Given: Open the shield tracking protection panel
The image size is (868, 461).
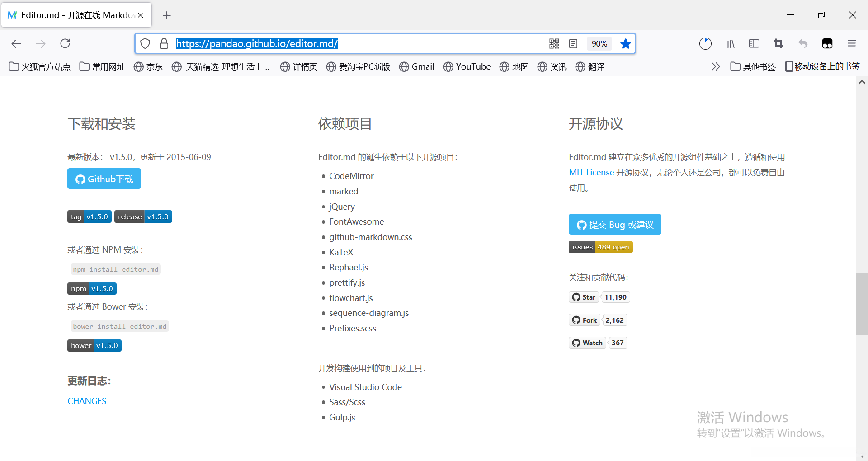Looking at the screenshot, I should tap(145, 43).
